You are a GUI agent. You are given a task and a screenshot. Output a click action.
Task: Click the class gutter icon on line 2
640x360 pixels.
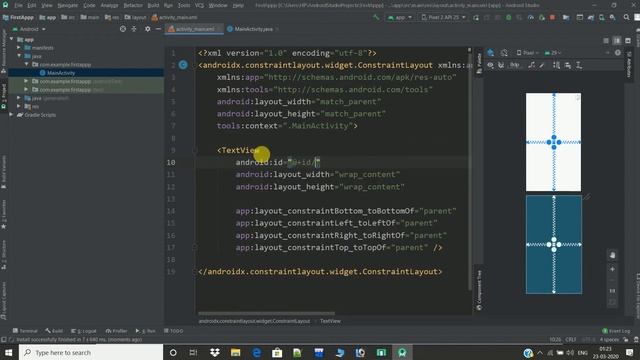point(183,65)
